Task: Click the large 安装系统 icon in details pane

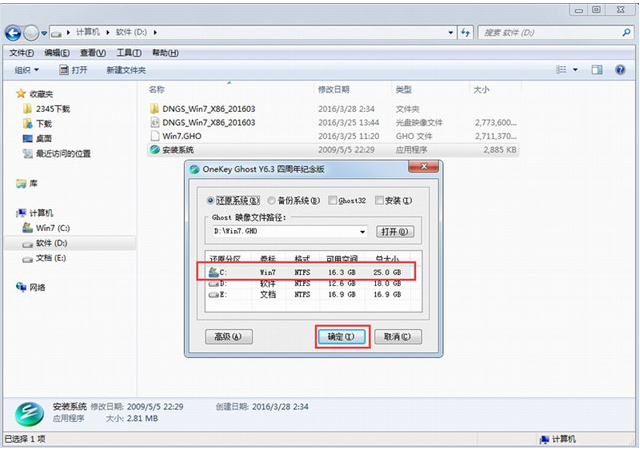Action: [29, 413]
